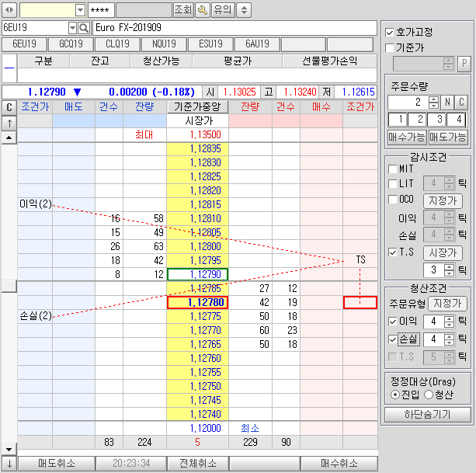
Task: Switch to the GCQ19 symbol tab
Action: pos(71,44)
